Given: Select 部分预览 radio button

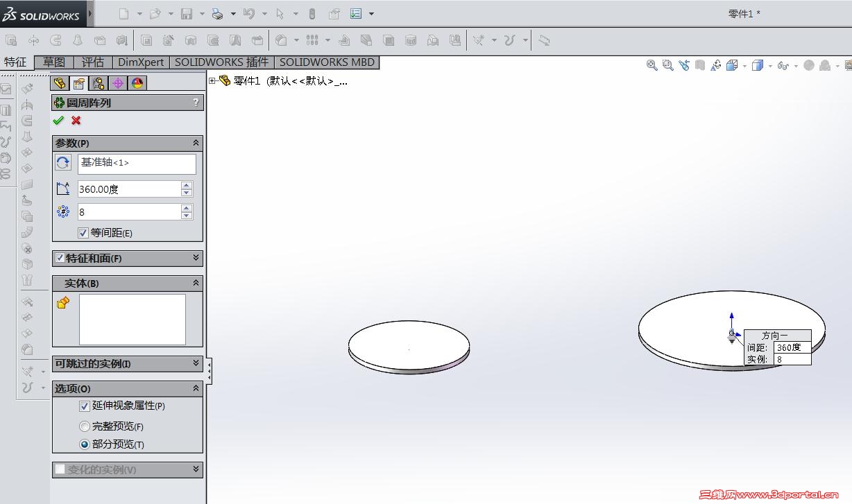Looking at the screenshot, I should point(85,444).
